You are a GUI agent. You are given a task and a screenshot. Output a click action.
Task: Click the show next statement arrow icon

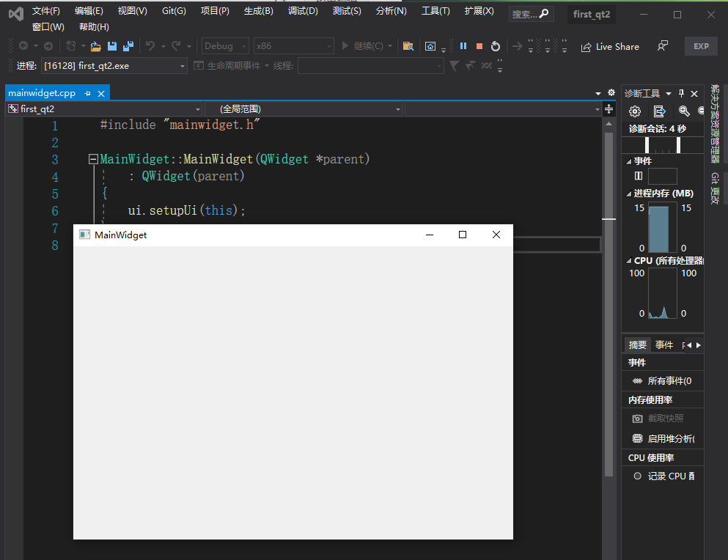517,46
